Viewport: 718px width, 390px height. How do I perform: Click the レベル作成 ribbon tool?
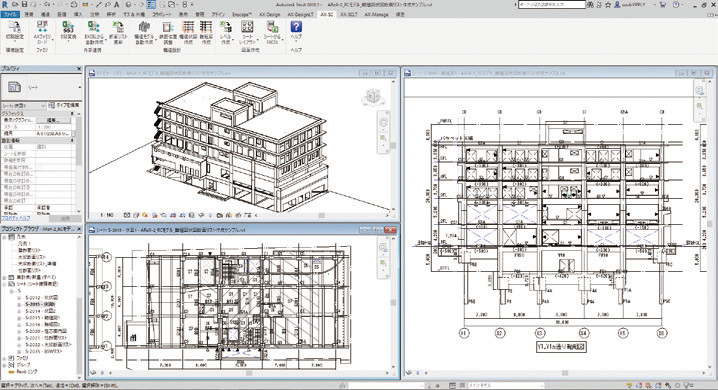pos(226,32)
